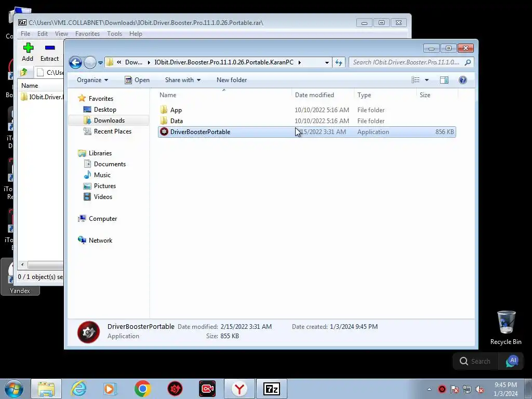The width and height of the screenshot is (532, 399).
Task: Open the view options dropdown arrow
Action: (427, 80)
